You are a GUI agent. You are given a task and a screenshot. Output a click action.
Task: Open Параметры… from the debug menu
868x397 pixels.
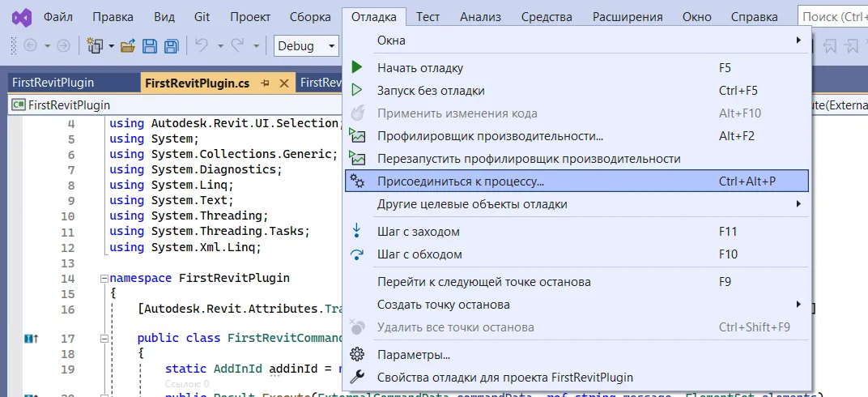coord(578,354)
